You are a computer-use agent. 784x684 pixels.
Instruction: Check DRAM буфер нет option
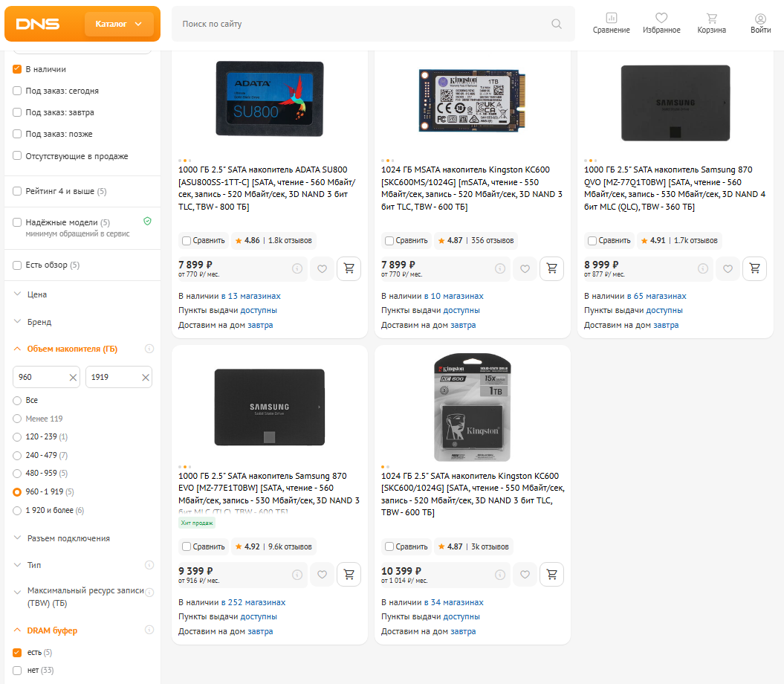[17, 671]
